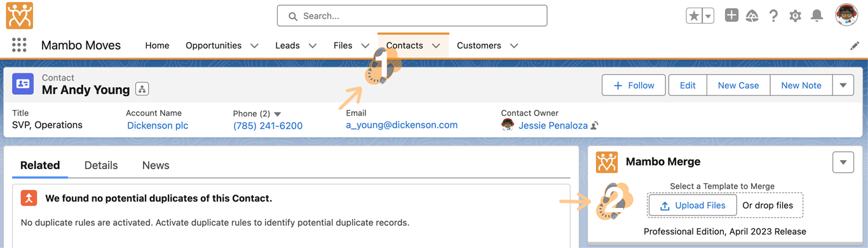
Task: Open the Dickenson plc account link
Action: 158,125
